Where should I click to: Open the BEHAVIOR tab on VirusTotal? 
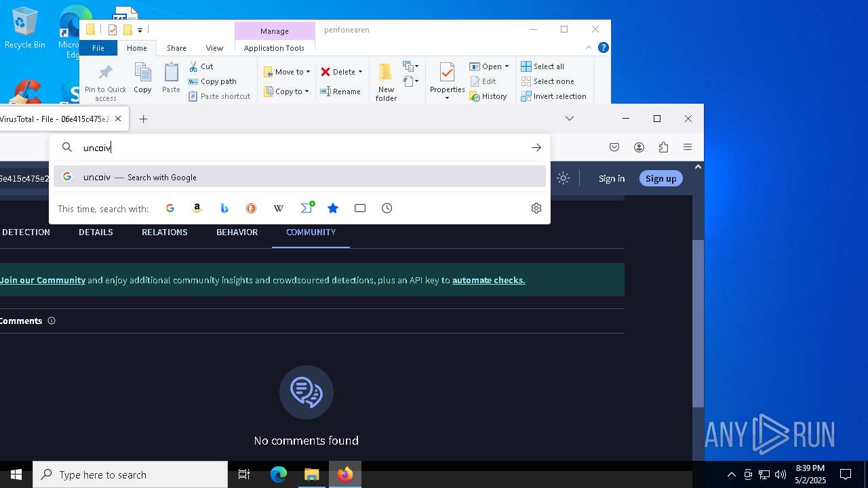click(x=237, y=232)
